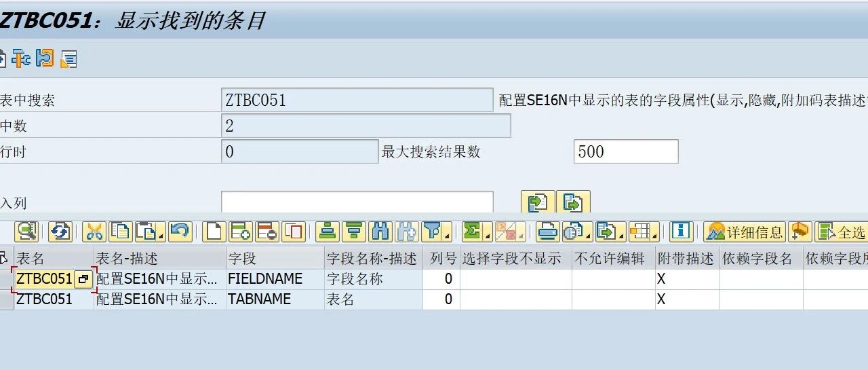Image resolution: width=868 pixels, height=370 pixels.
Task: Click the magnifier details icon in ALV toolbar
Action: (26, 232)
